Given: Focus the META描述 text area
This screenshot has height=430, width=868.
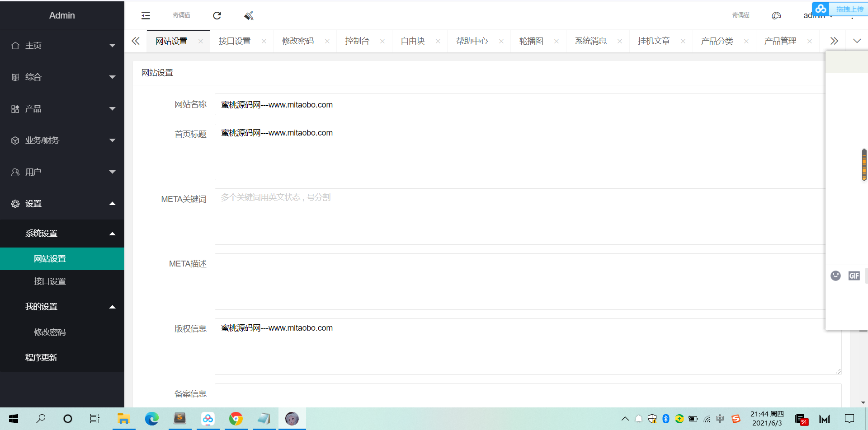Looking at the screenshot, I should click(520, 281).
